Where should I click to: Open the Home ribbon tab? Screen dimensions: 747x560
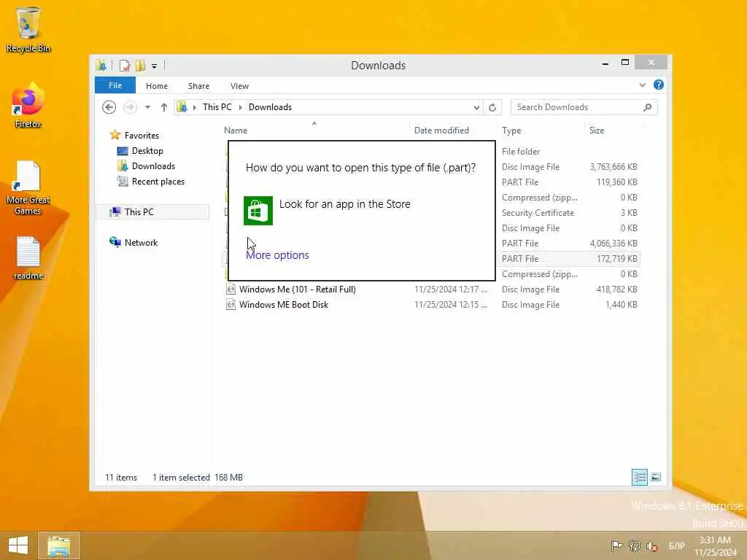pos(157,86)
